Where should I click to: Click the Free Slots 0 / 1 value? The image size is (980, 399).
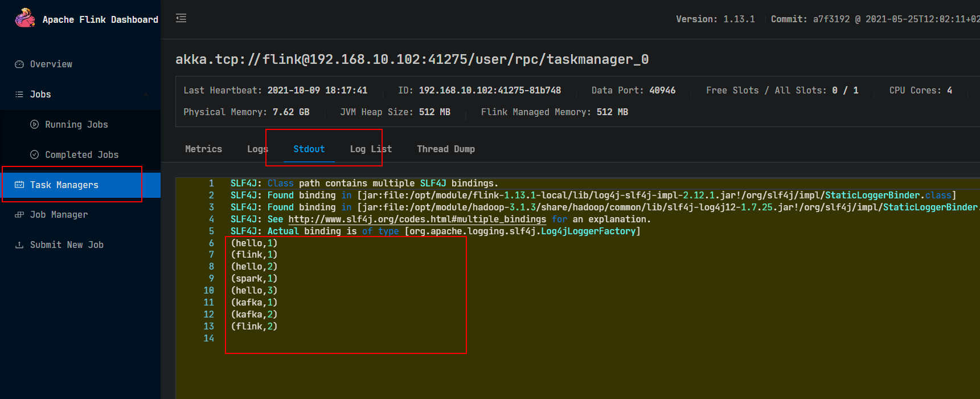pos(845,90)
